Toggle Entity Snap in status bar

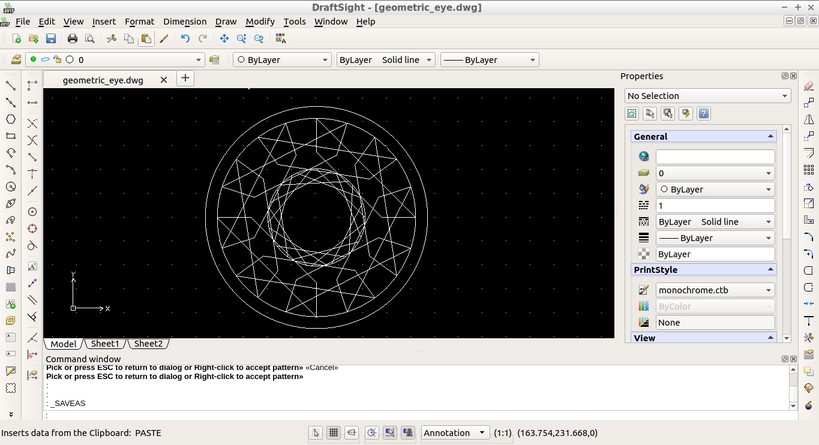pyautogui.click(x=390, y=432)
